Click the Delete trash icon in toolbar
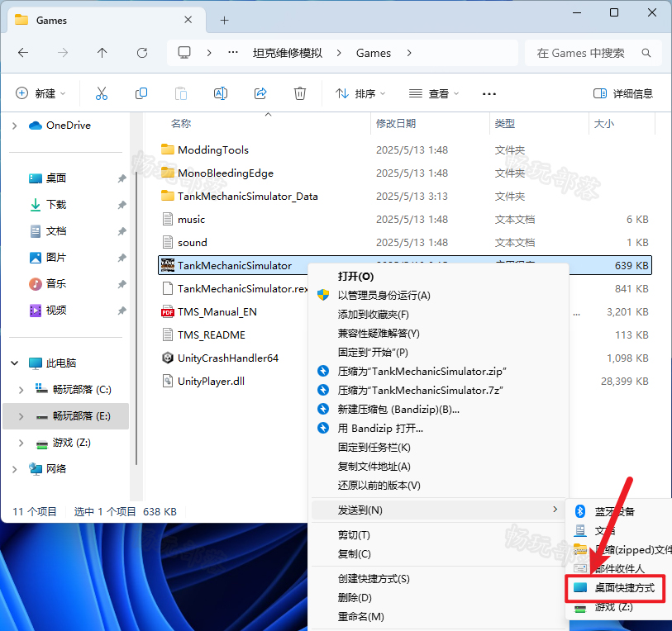The image size is (672, 631). [x=299, y=93]
